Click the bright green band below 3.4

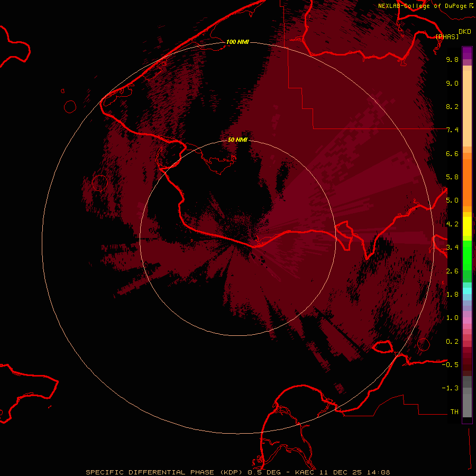[x=467, y=257]
